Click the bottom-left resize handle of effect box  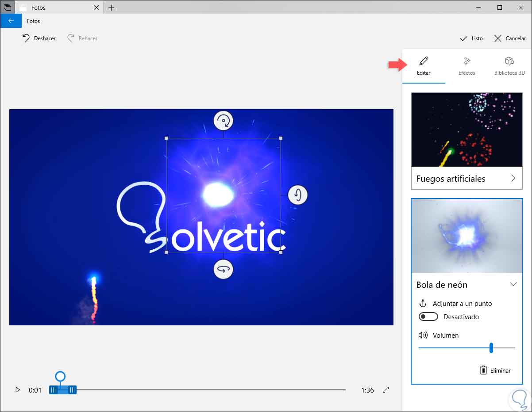click(x=166, y=252)
